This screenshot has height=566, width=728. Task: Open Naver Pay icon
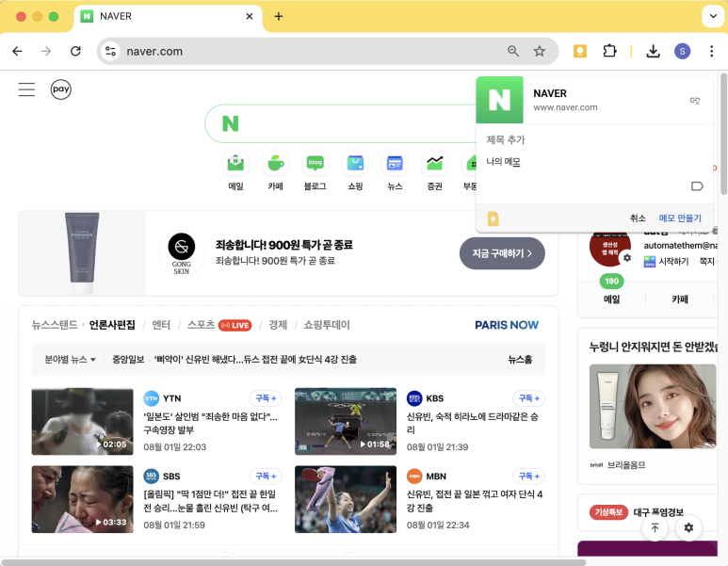click(61, 89)
